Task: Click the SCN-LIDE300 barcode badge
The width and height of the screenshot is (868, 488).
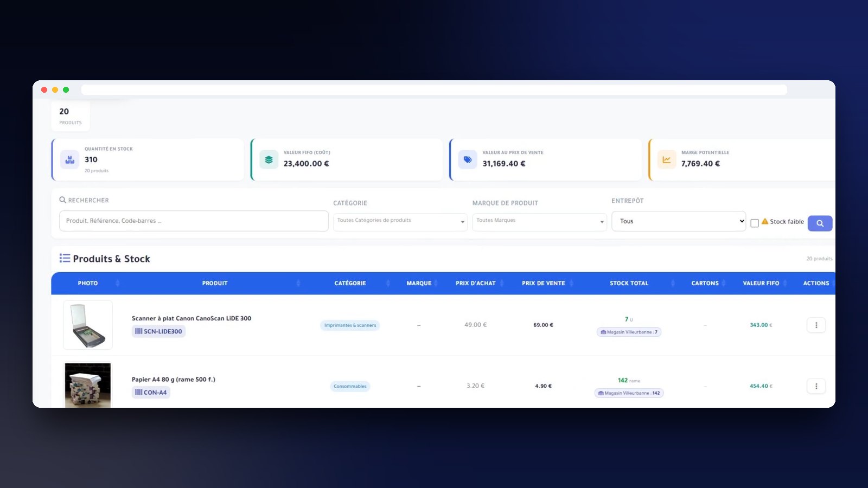Action: coord(158,331)
